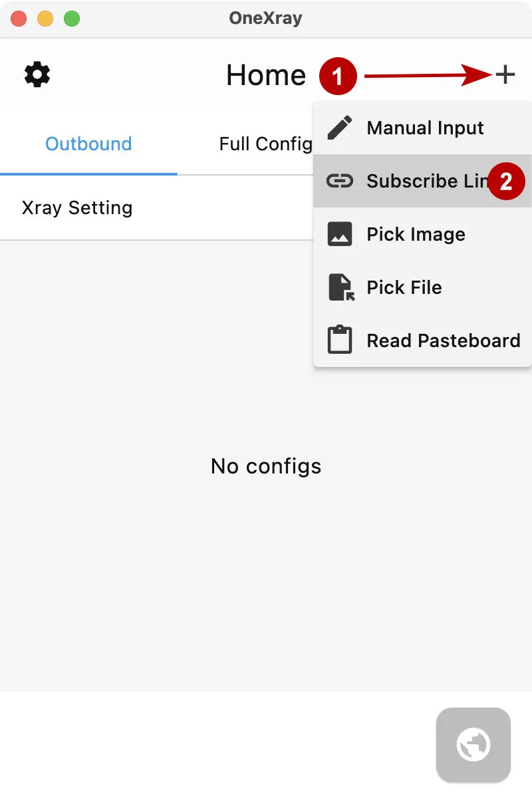Switch to the Outbound tab
The height and width of the screenshot is (798, 532).
[88, 144]
